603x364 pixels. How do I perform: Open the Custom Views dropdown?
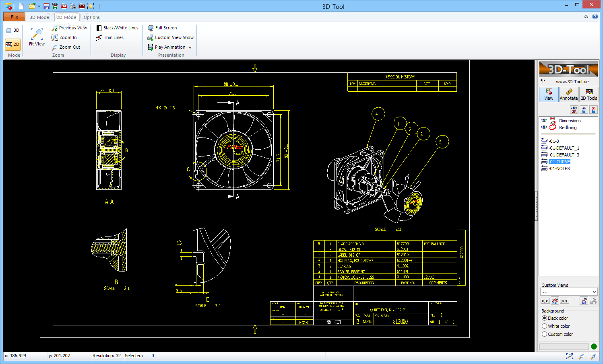pos(594,292)
